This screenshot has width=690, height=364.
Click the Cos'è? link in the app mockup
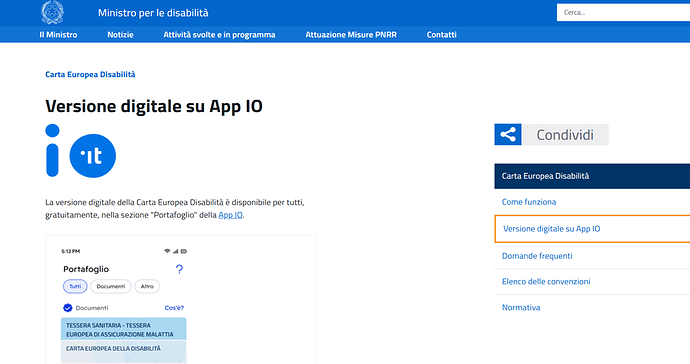tap(174, 308)
